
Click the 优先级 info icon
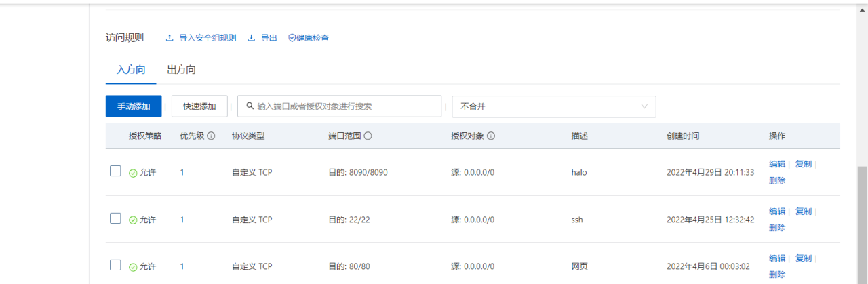tap(211, 136)
